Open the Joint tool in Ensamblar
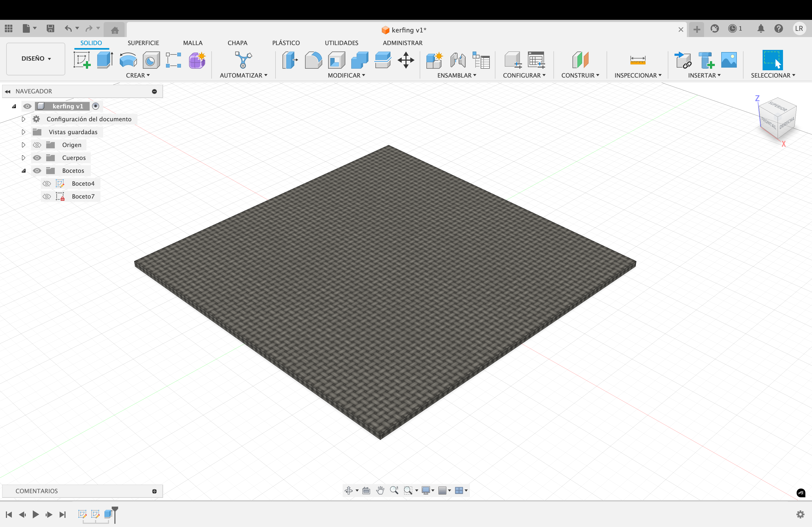The height and width of the screenshot is (527, 812). 458,60
